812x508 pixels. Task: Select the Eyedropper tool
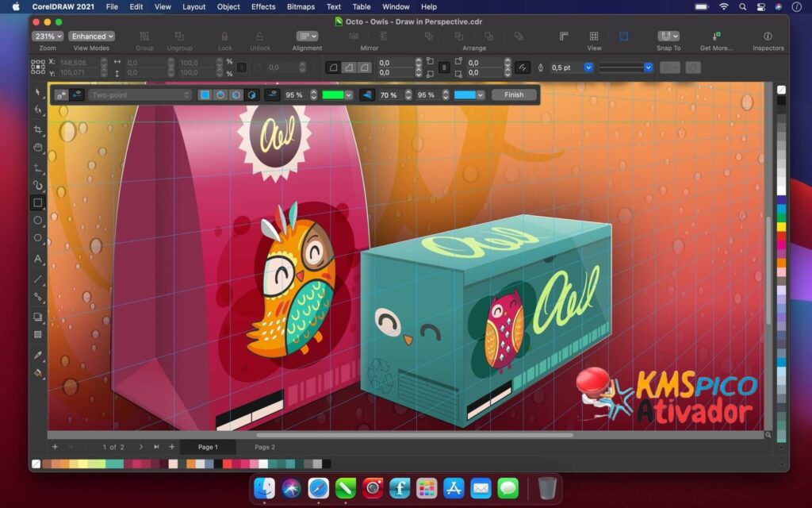click(38, 355)
